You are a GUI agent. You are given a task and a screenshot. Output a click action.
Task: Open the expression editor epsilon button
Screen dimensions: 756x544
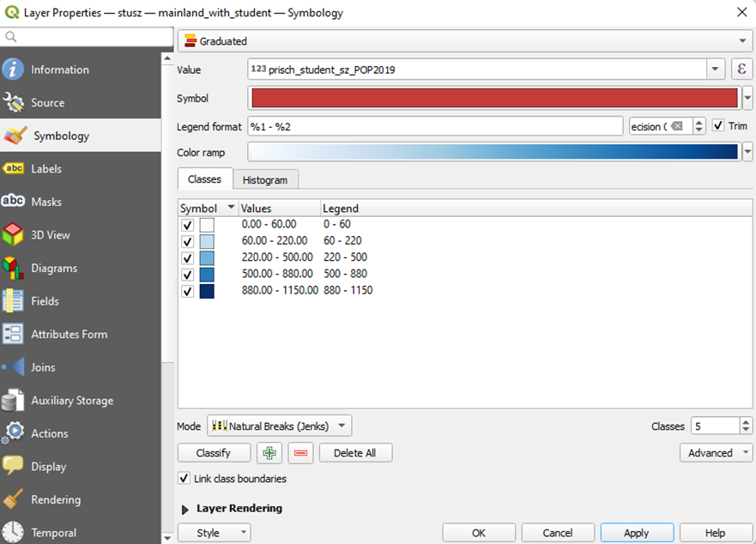point(741,70)
